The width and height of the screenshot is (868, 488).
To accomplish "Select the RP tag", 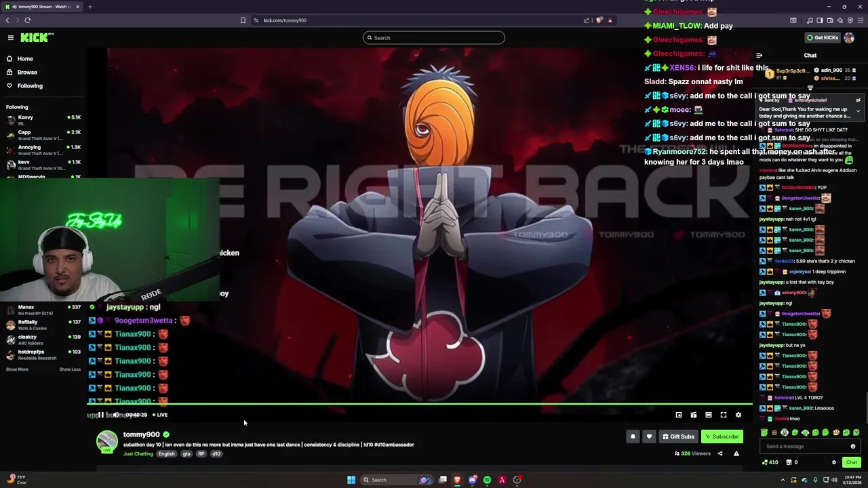I will click(x=201, y=453).
